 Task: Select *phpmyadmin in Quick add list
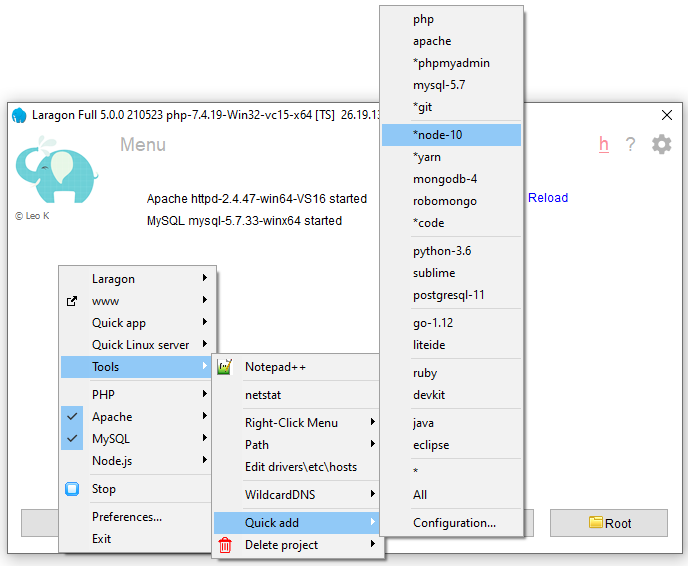pos(452,63)
